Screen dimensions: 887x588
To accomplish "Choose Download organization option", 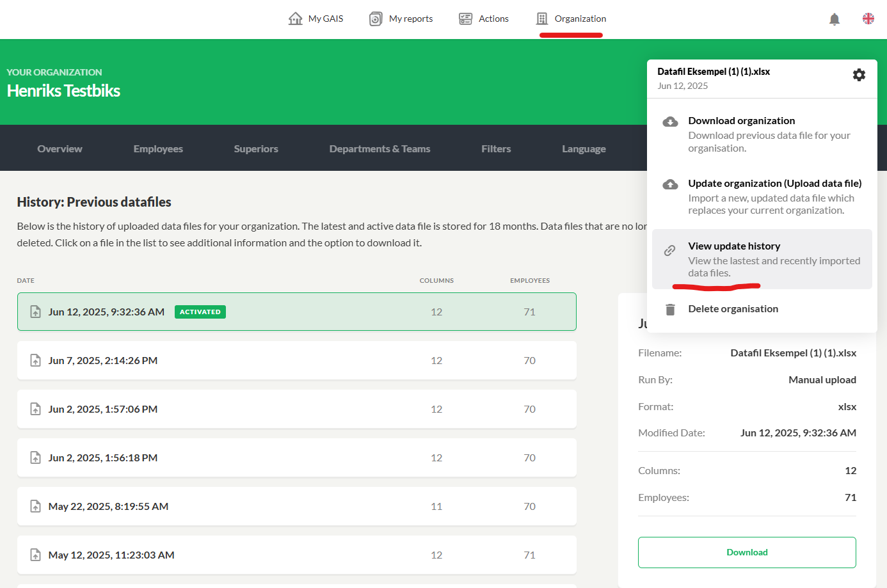I will pyautogui.click(x=762, y=134).
